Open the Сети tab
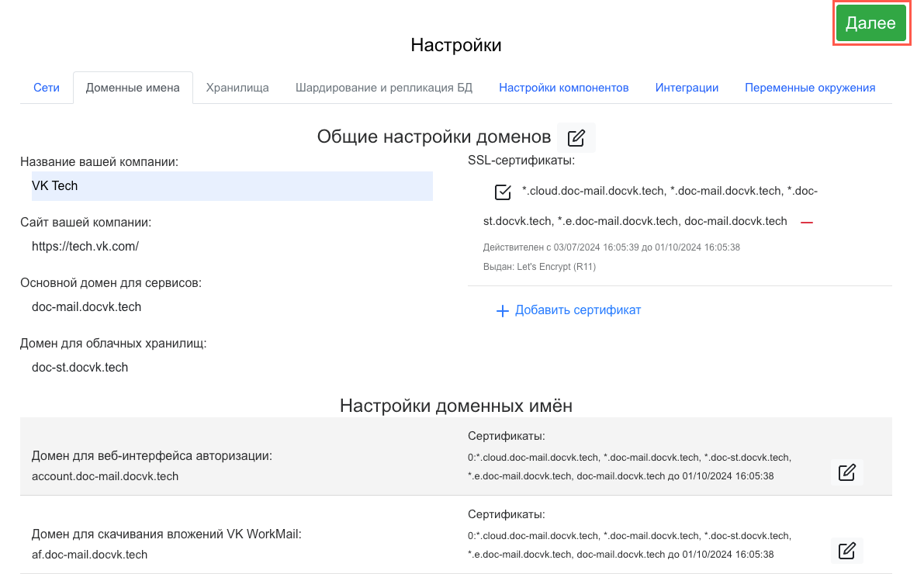This screenshot has width=924, height=574. tap(47, 88)
